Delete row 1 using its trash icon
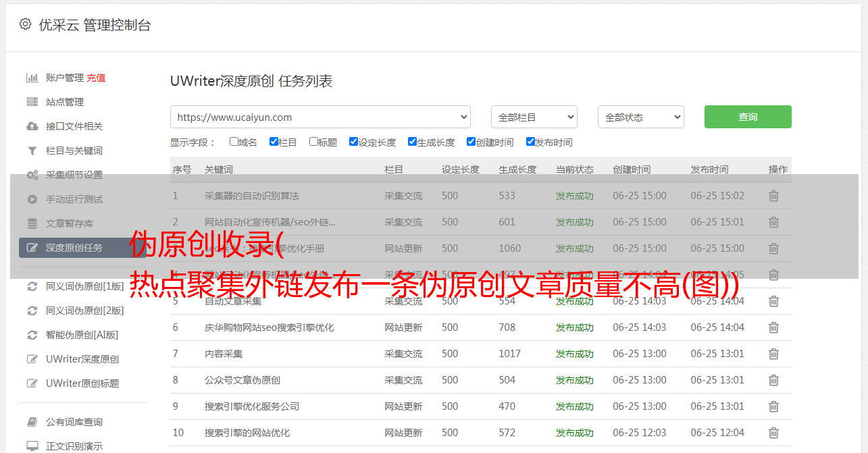Image resolution: width=868 pixels, height=453 pixels. (773, 196)
